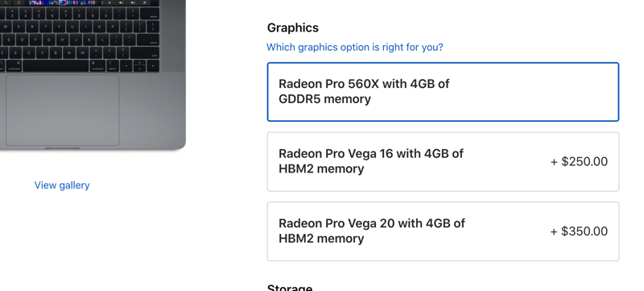Click the return key on pictured keyboard
This screenshot has height=291, width=644.
pos(148,39)
